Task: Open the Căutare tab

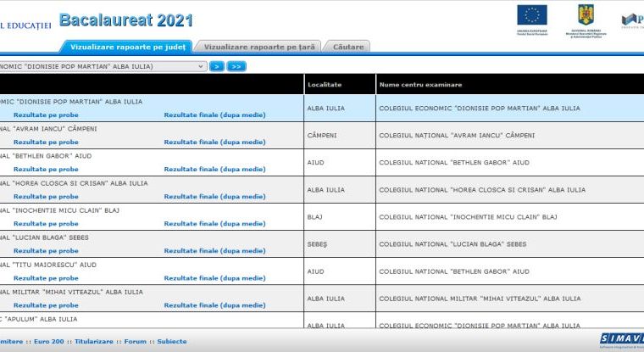Action: tap(348, 47)
